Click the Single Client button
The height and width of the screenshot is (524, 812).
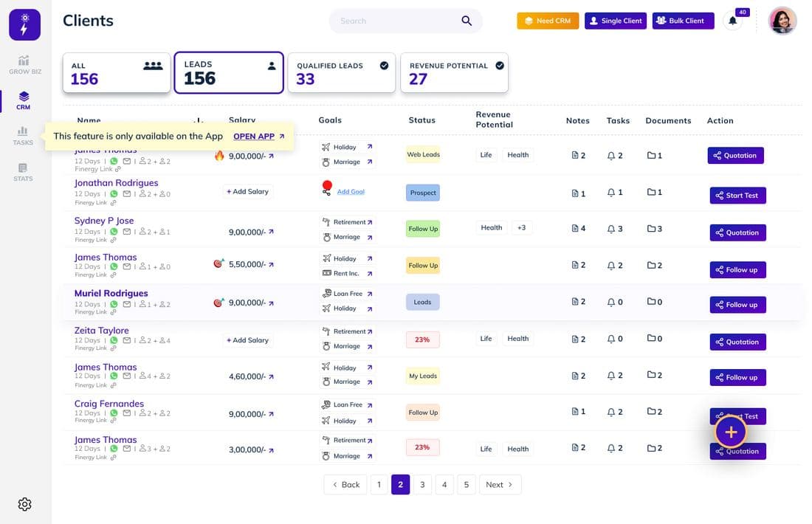click(616, 21)
